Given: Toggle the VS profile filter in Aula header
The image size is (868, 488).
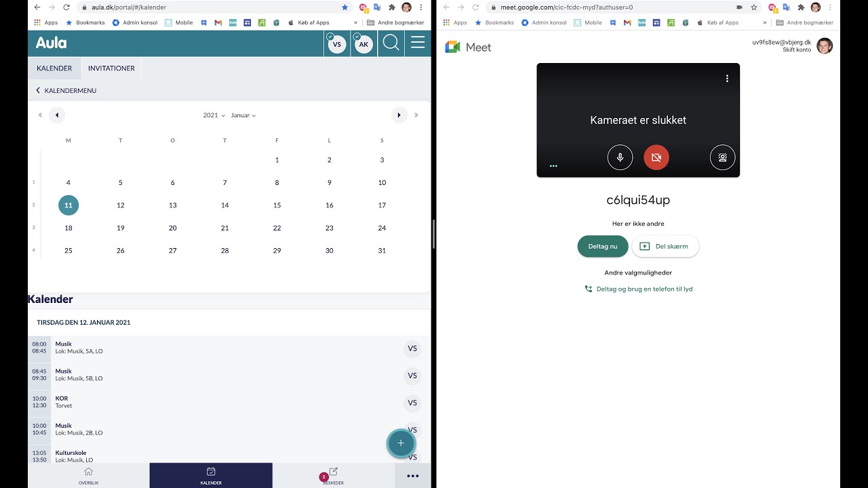Looking at the screenshot, I should 336,43.
